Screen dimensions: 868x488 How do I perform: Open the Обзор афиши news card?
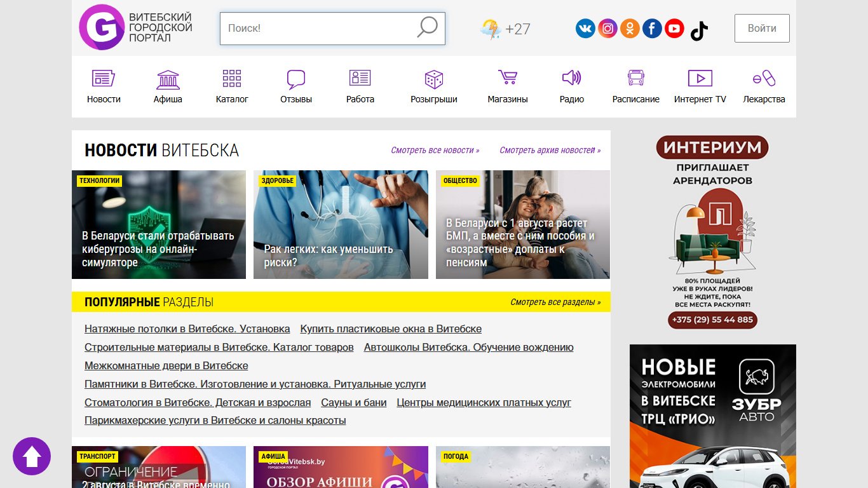coord(341,467)
